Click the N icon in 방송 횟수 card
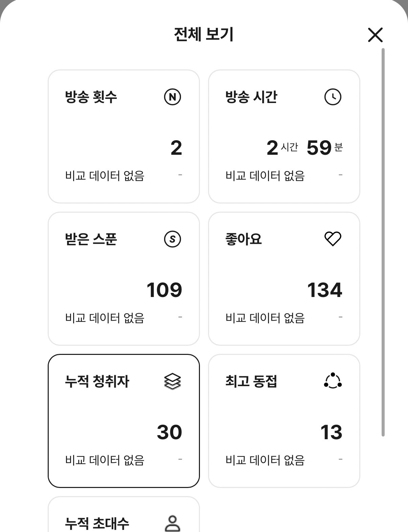 [x=173, y=97]
